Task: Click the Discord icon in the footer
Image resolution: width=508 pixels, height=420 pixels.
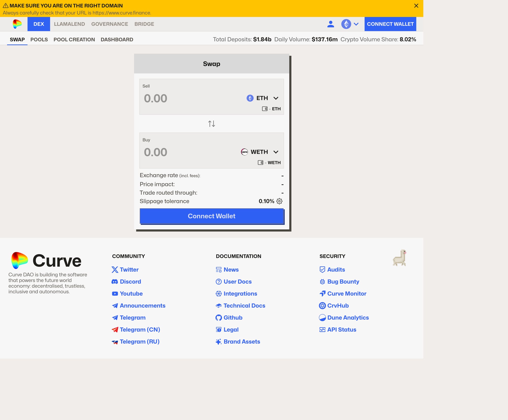Action: pyautogui.click(x=115, y=282)
